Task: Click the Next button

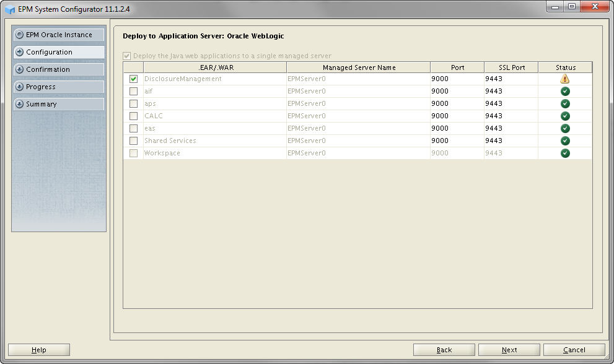Action: pos(509,350)
